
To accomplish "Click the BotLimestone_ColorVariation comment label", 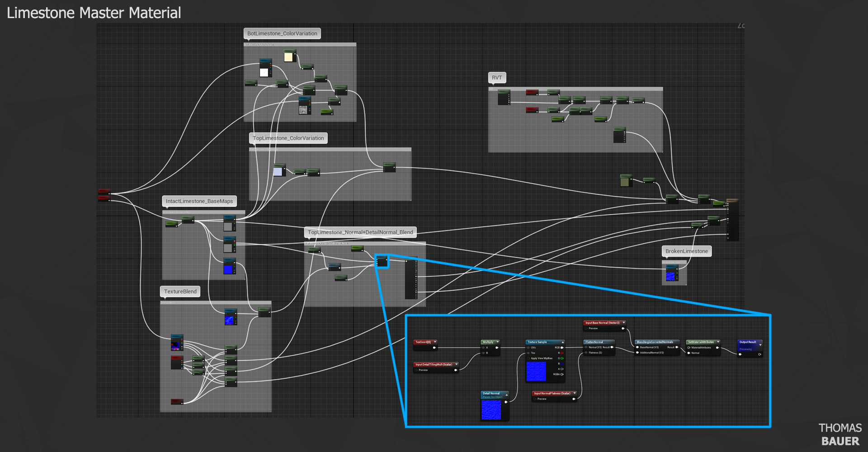I will pyautogui.click(x=282, y=33).
